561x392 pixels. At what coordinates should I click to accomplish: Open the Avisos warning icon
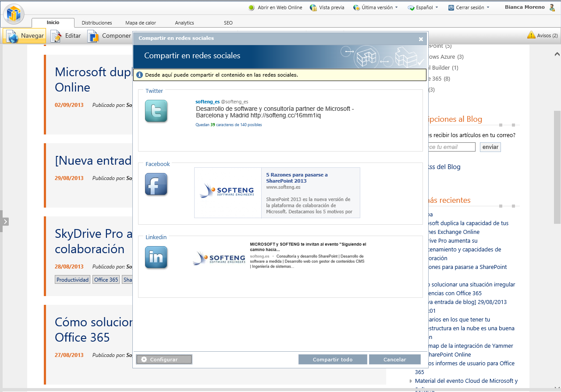point(531,35)
